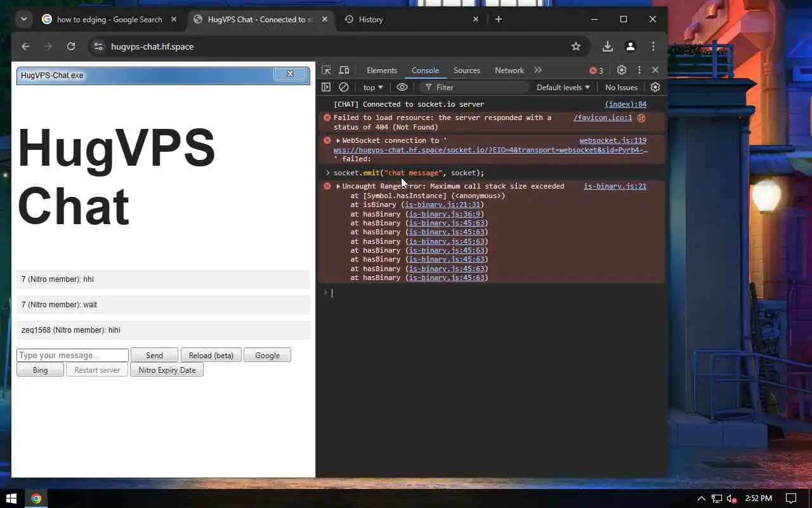Click the No Issues indicator
Screen dimensions: 812x508
point(621,88)
